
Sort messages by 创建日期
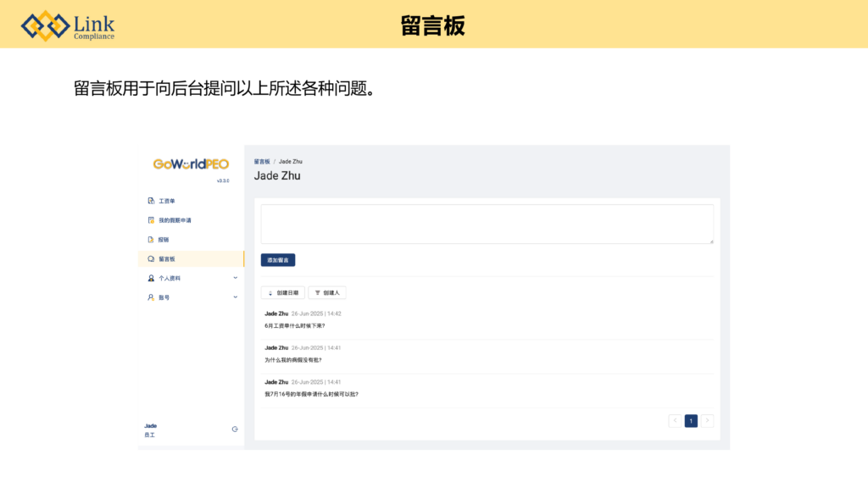[282, 292]
